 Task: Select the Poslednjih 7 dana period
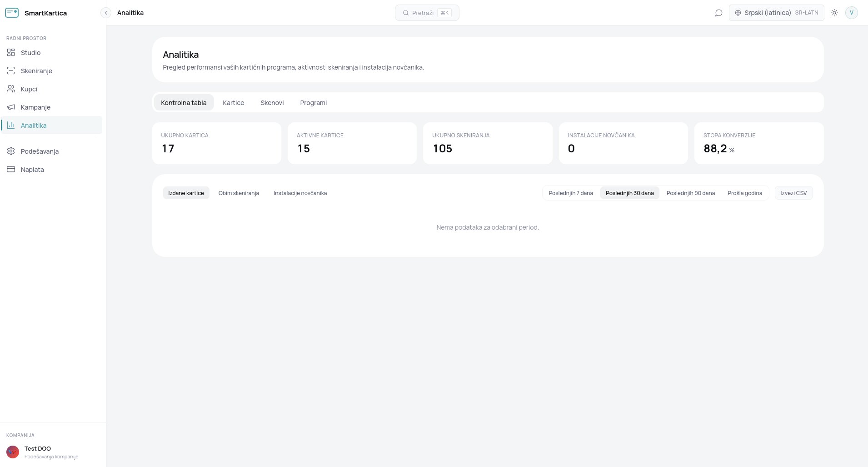point(571,193)
